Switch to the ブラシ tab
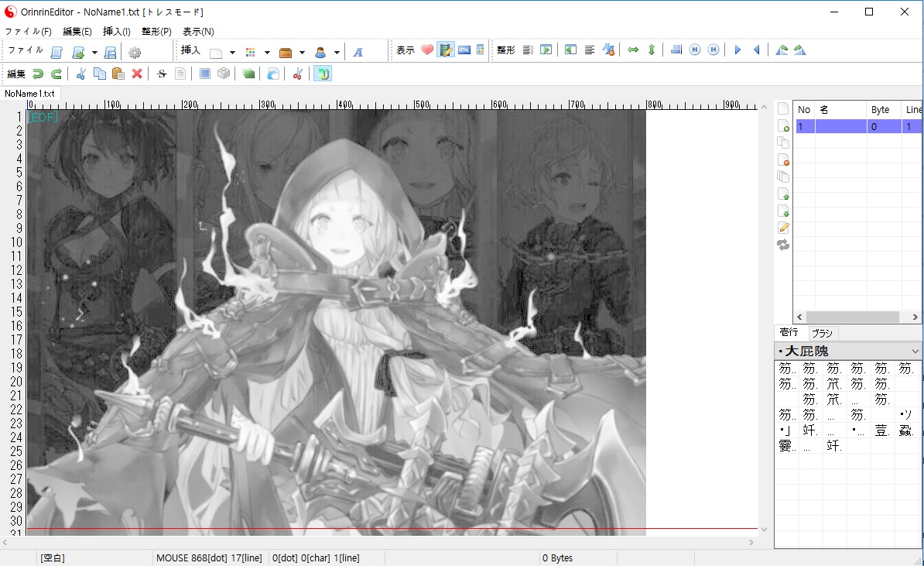The image size is (924, 566). tap(822, 333)
